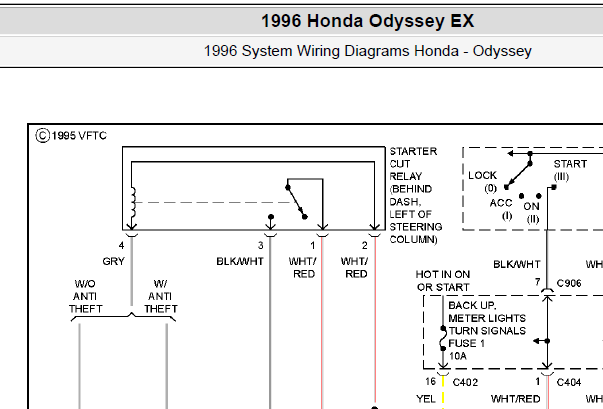Click the fuse symbol for Fuse 1
Image resolution: width=603 pixels, height=409 pixels.
[443, 339]
